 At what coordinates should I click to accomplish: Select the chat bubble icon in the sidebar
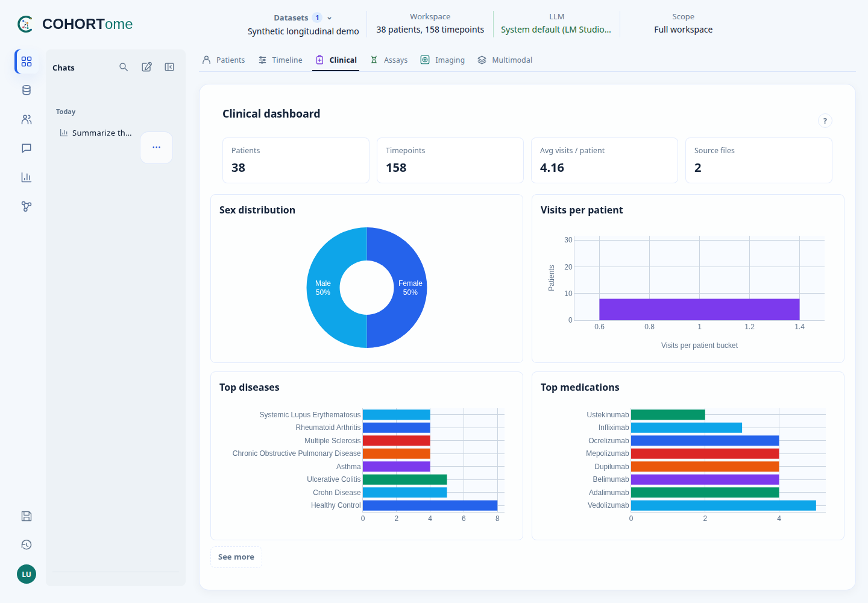pos(27,148)
